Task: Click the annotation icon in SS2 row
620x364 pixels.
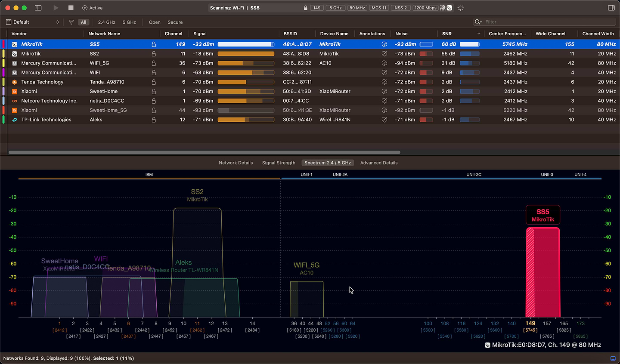Action: click(384, 53)
